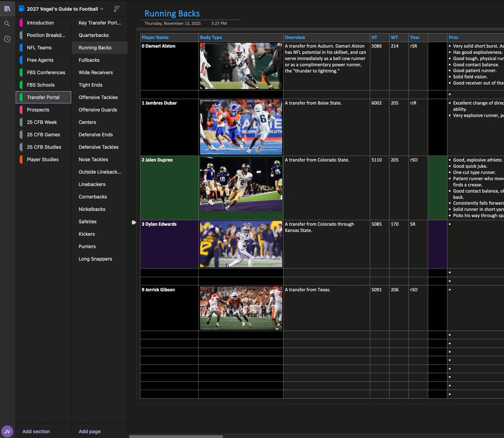
Task: Open the Safeties page
Action: [x=100, y=222]
